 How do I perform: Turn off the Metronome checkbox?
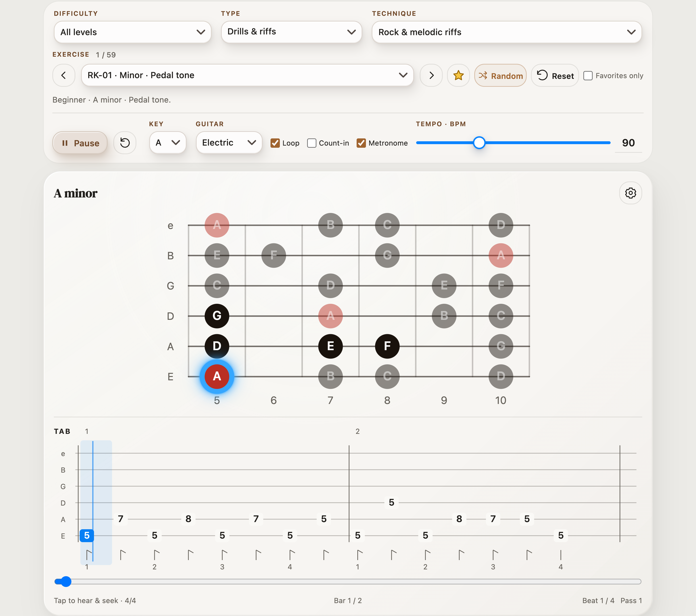(x=361, y=143)
